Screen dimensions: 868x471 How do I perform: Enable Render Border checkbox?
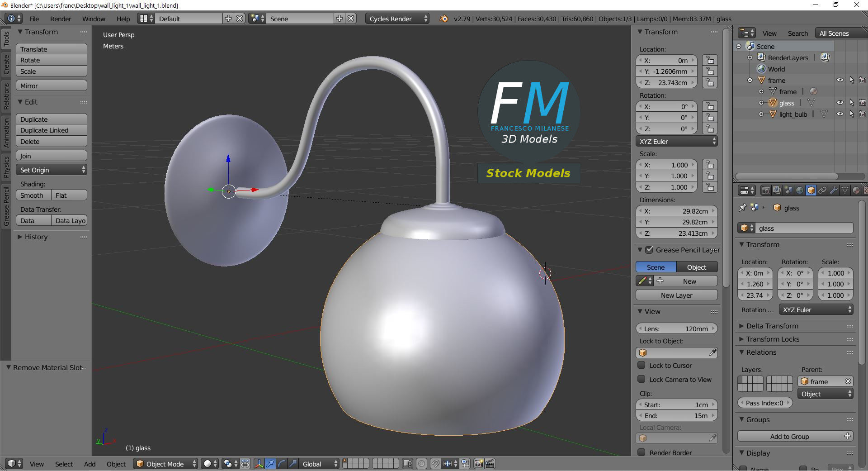coord(641,452)
